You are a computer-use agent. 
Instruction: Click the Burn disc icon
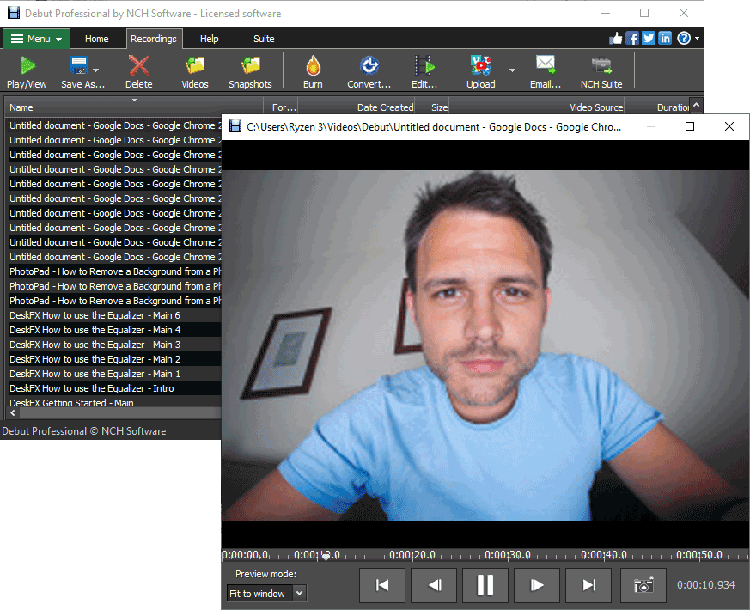(x=313, y=72)
